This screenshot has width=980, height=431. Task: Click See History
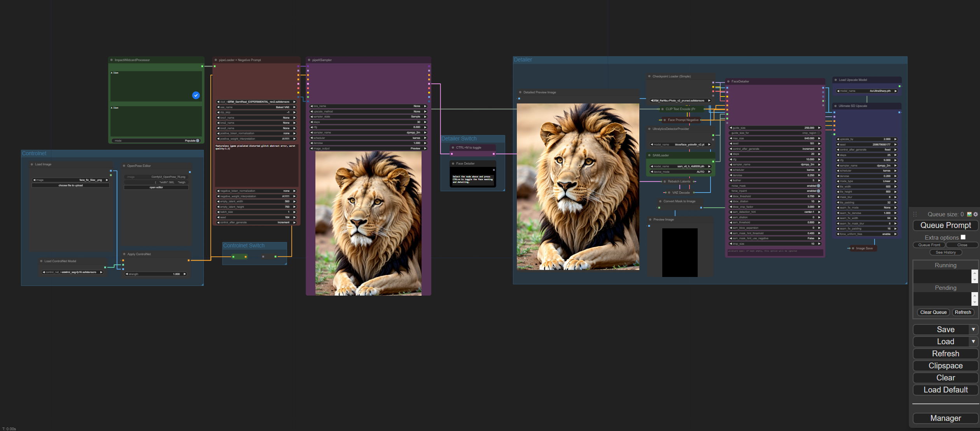[x=945, y=252]
